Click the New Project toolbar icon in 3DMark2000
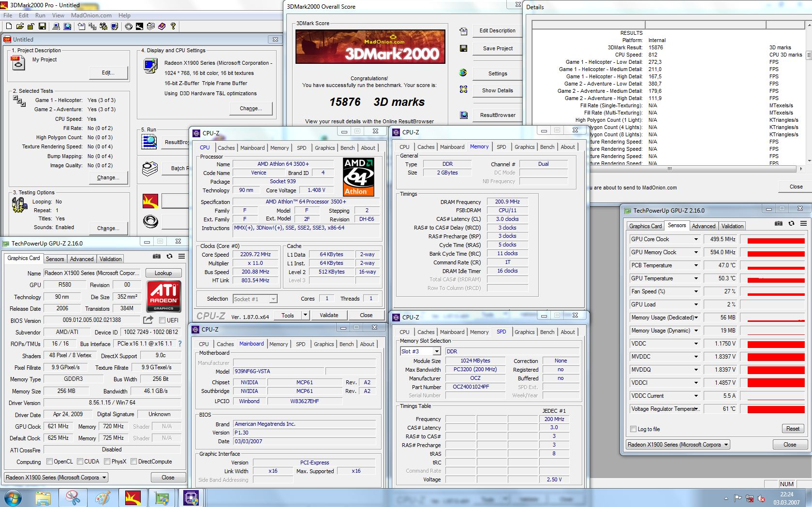The height and width of the screenshot is (507, 812). click(x=8, y=26)
